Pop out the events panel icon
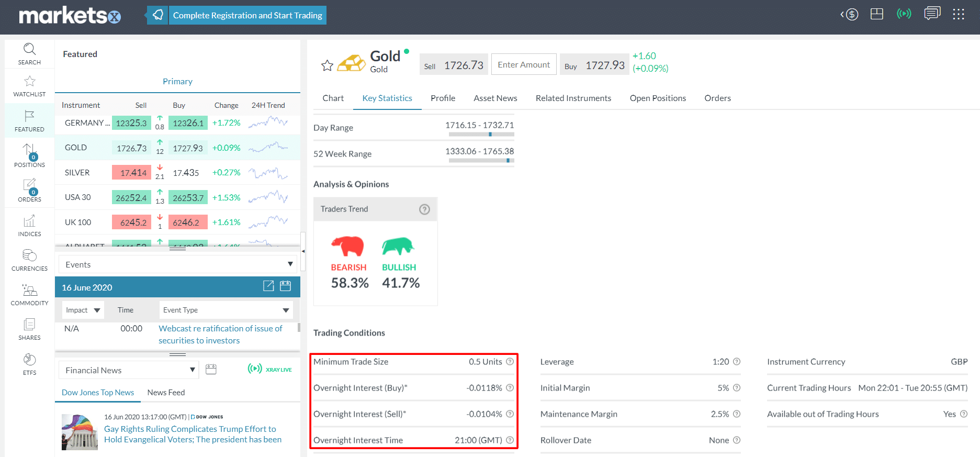This screenshot has width=980, height=457. 268,286
